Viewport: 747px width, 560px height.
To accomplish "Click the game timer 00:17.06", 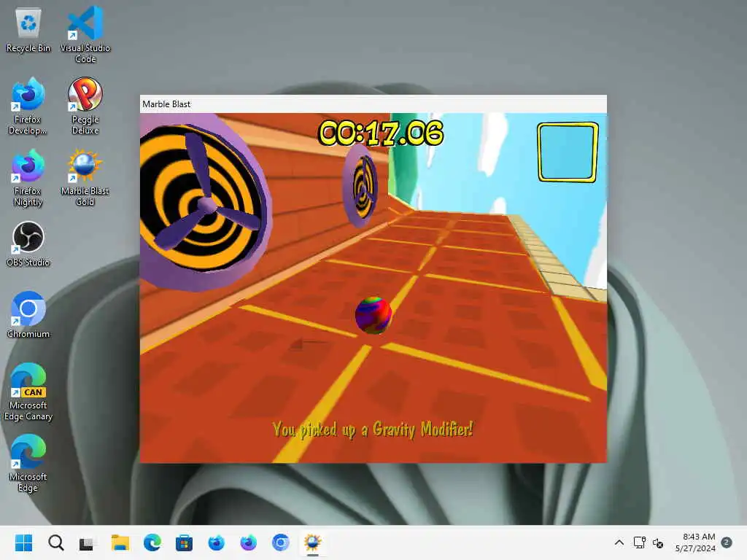I will point(381,133).
